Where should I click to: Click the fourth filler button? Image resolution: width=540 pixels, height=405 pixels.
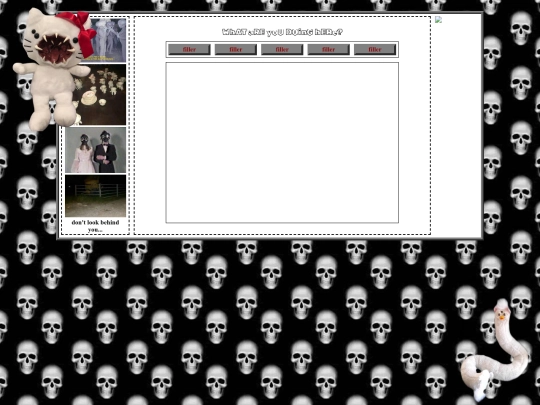click(x=328, y=50)
